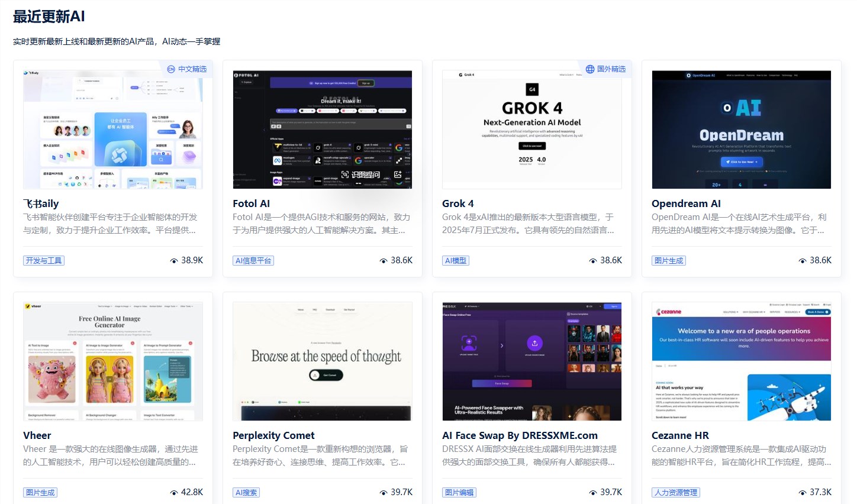
Task: Click the 中文精选 badge on 飞书aily
Action: (x=186, y=69)
